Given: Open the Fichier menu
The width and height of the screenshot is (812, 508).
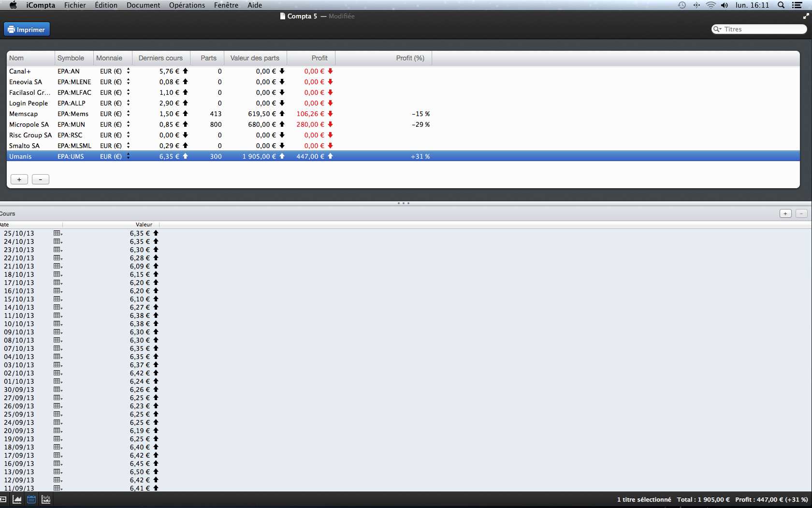Looking at the screenshot, I should (75, 5).
